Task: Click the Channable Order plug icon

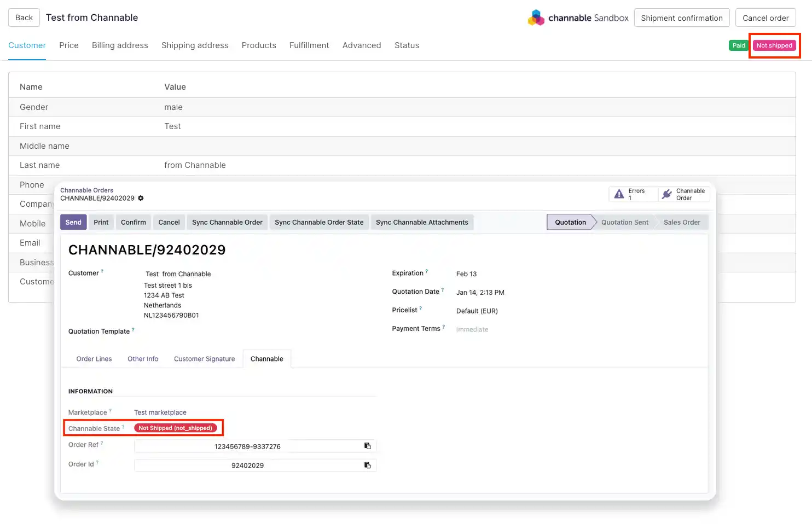Action: point(666,194)
